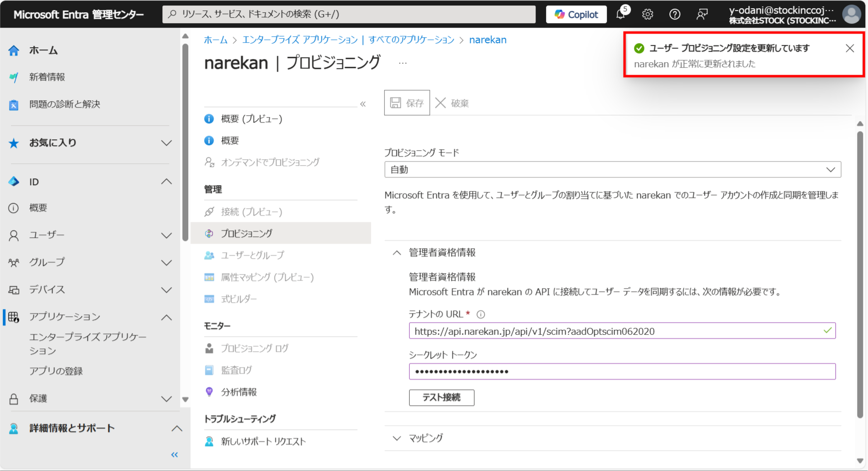Open 式ビルダー menu item

[239, 299]
